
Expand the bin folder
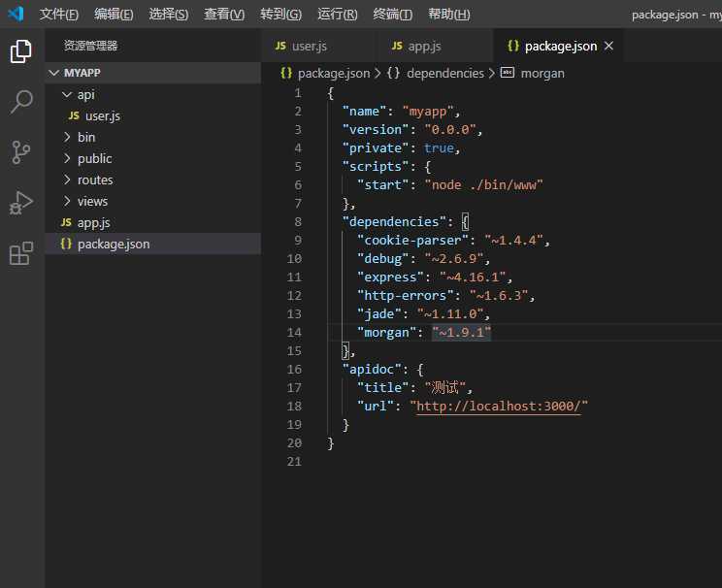pos(67,137)
